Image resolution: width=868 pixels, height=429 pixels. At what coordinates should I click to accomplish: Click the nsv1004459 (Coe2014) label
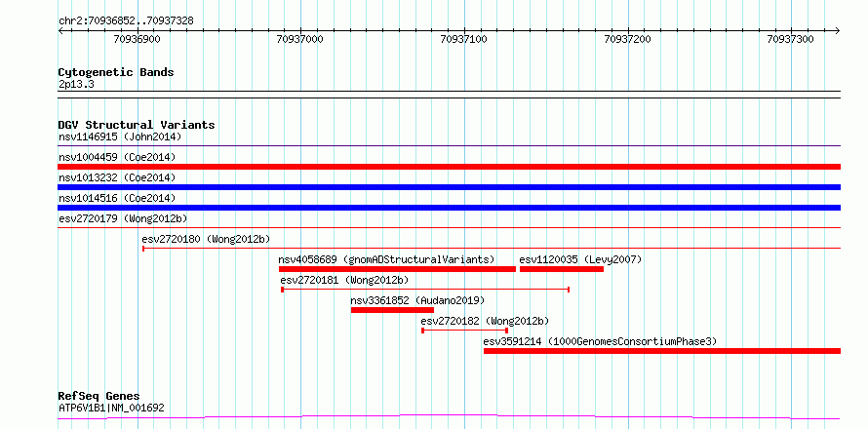[x=117, y=157]
